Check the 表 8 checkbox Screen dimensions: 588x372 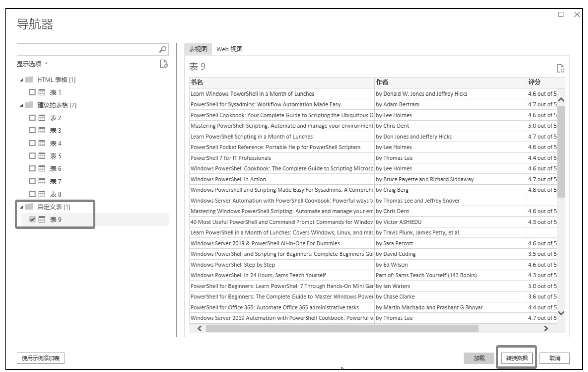click(x=32, y=194)
